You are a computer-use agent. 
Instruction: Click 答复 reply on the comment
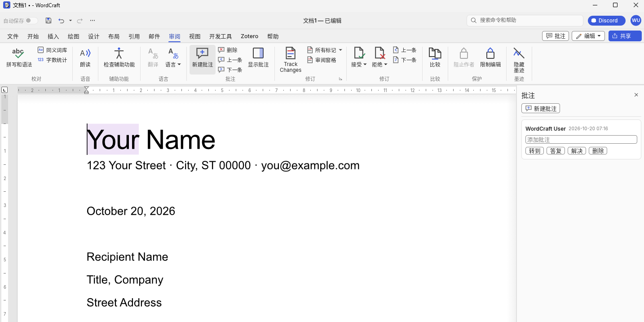[556, 151]
